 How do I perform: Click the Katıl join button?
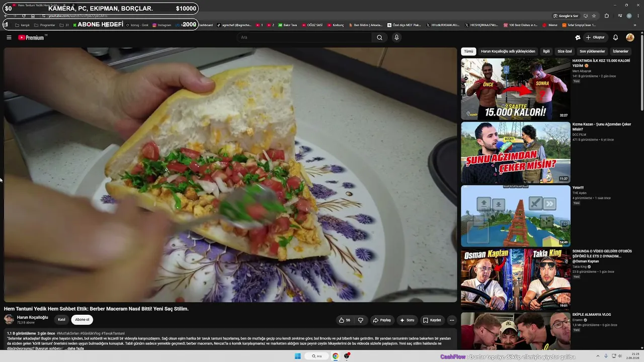click(61, 319)
